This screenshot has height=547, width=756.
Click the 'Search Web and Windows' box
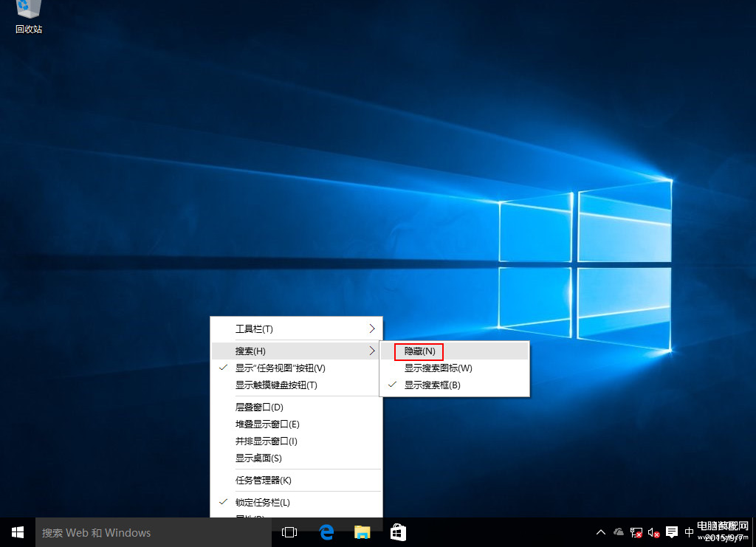[154, 532]
